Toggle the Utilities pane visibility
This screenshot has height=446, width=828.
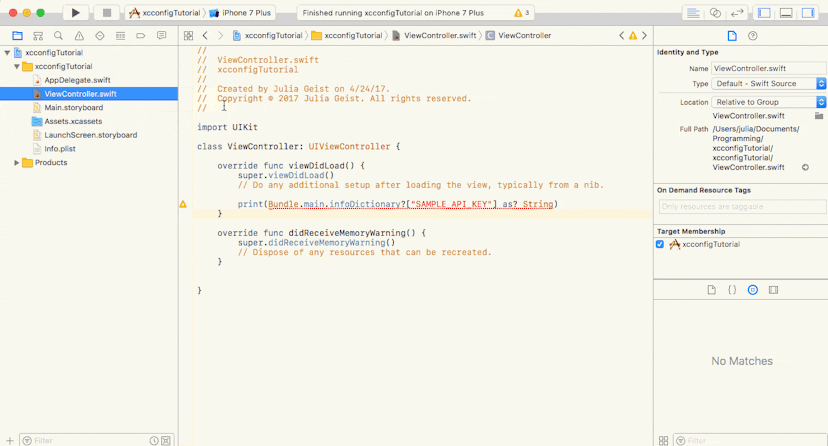pyautogui.click(x=808, y=13)
